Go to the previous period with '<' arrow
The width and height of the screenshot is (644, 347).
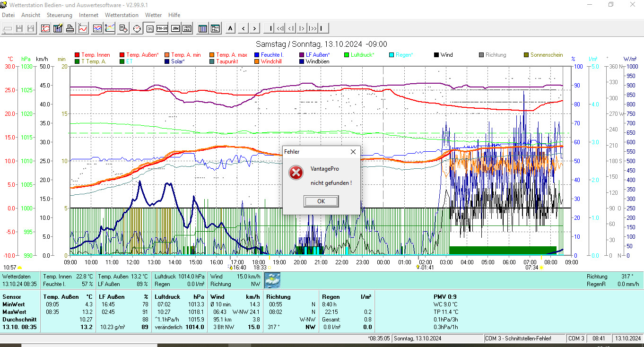[243, 28]
